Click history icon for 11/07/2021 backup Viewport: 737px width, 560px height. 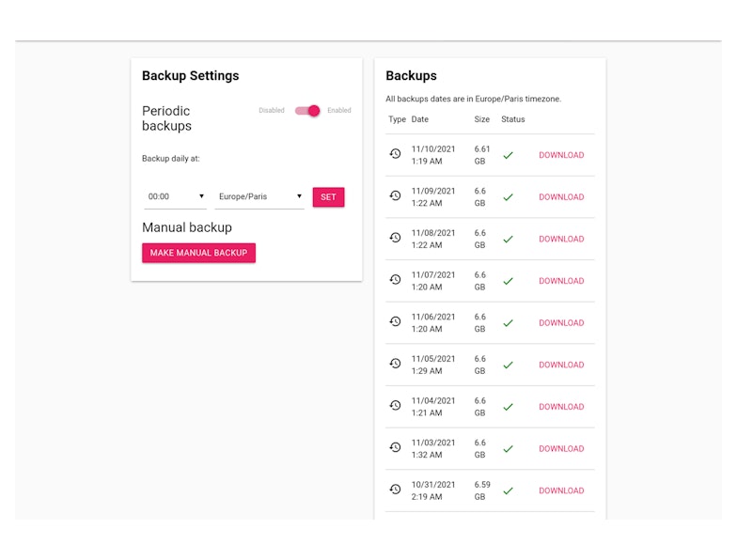point(396,280)
